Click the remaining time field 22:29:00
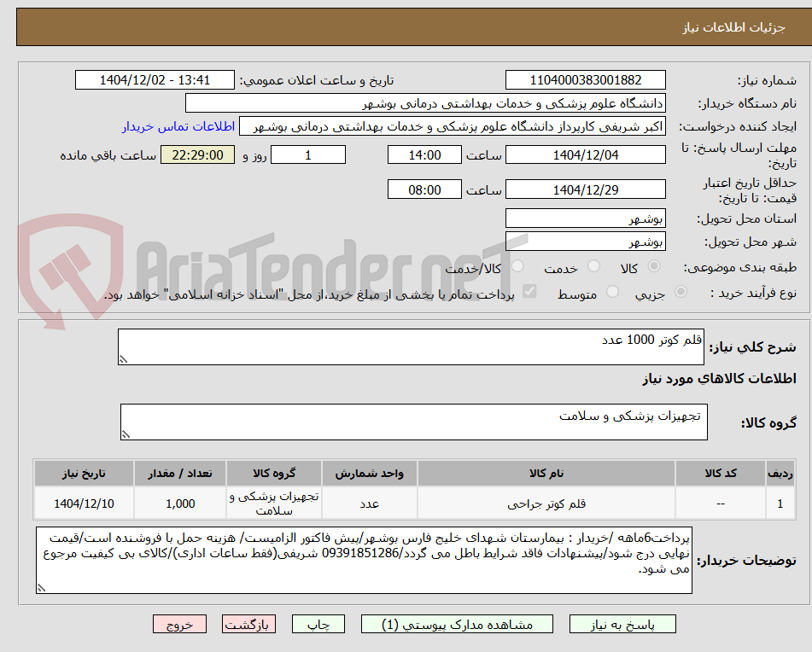 pos(197,154)
